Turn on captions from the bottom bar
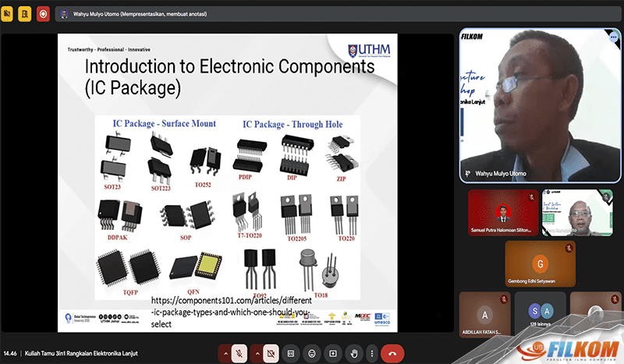Screen dimensions: 624x364 click(x=290, y=353)
